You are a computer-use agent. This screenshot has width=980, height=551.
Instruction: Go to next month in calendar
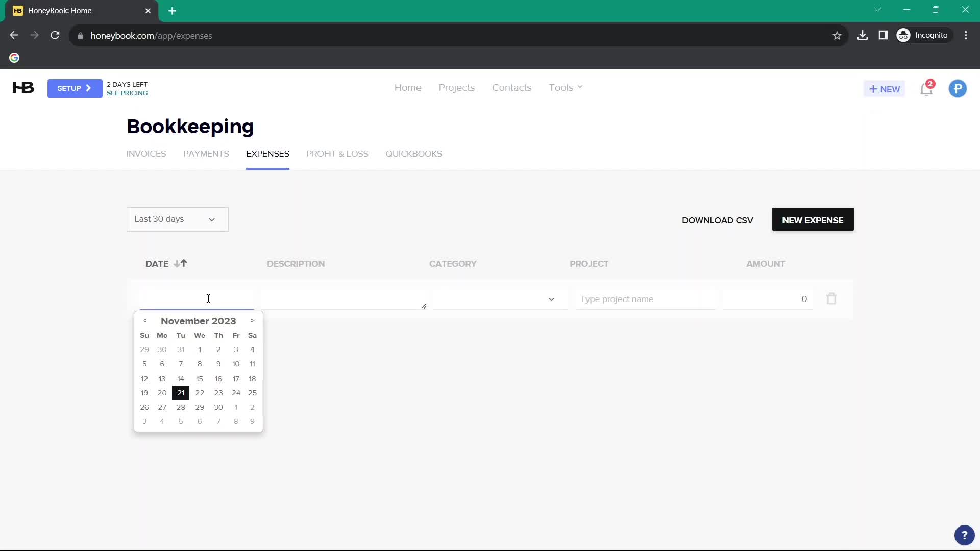click(x=252, y=321)
